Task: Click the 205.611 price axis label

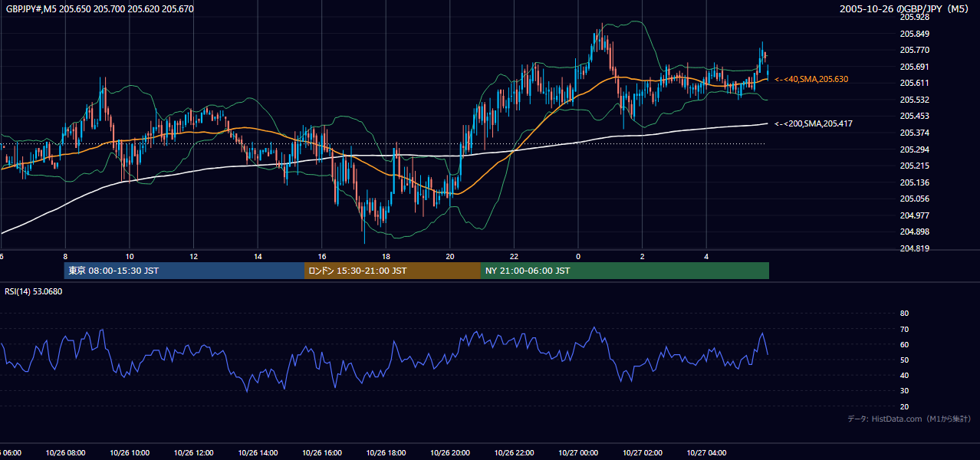Action: pyautogui.click(x=914, y=83)
